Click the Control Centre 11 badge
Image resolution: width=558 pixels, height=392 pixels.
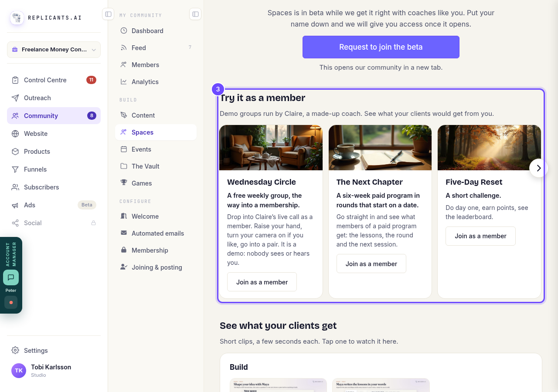[91, 80]
